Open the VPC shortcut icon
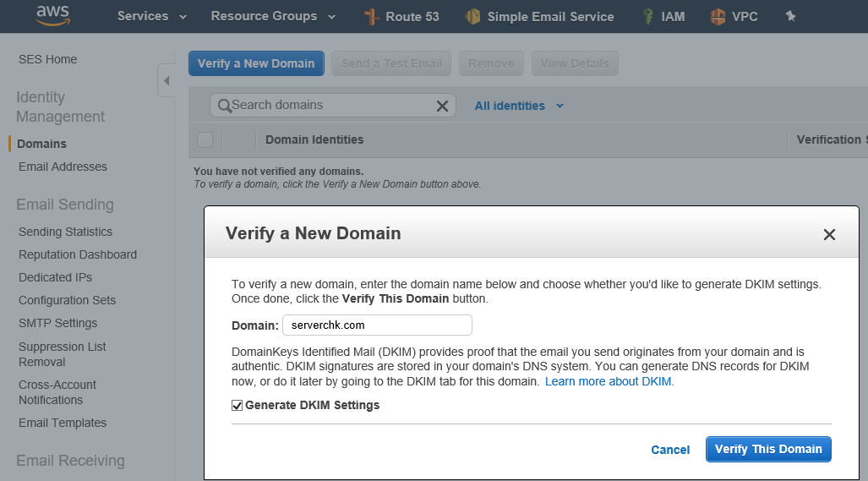This screenshot has width=868, height=481. 718,17
